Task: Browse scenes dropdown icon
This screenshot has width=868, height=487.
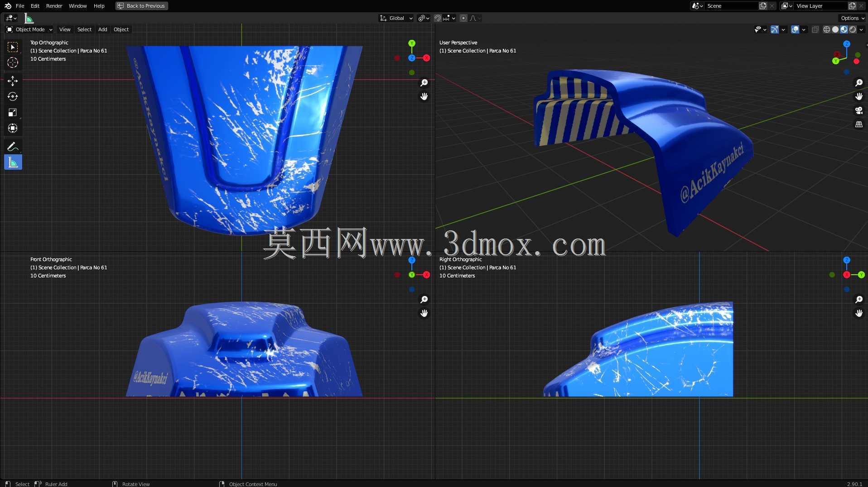Action: point(697,6)
